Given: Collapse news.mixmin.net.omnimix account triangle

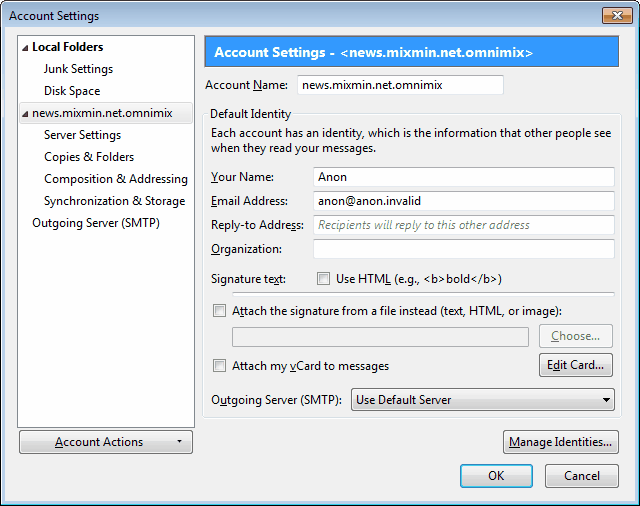Looking at the screenshot, I should click(x=25, y=114).
